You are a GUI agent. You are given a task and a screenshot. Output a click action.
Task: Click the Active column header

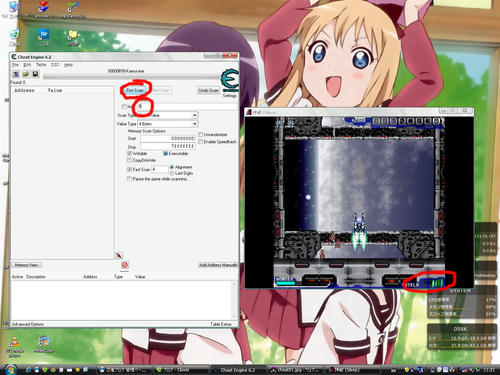point(18,277)
